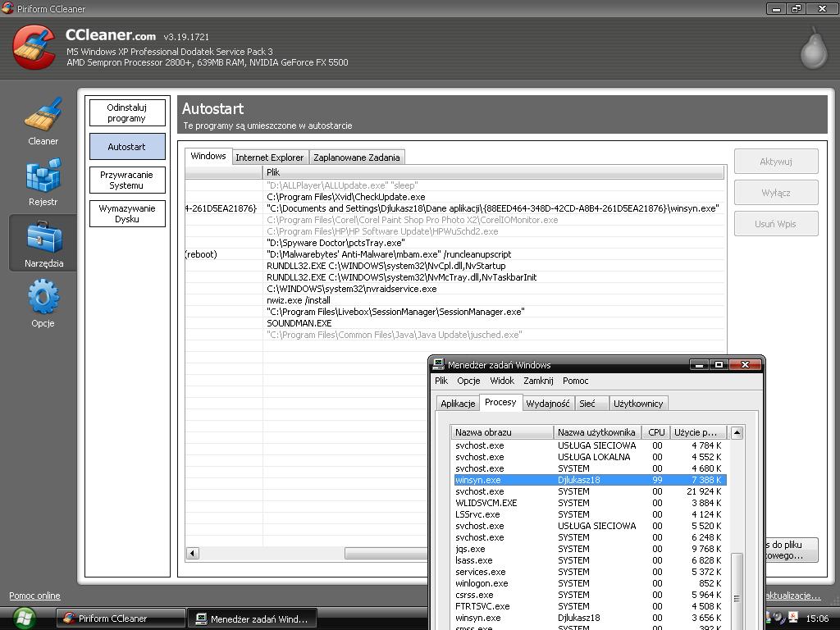The image size is (840, 630).
Task: Open the Opcje gear icon
Action: (43, 298)
